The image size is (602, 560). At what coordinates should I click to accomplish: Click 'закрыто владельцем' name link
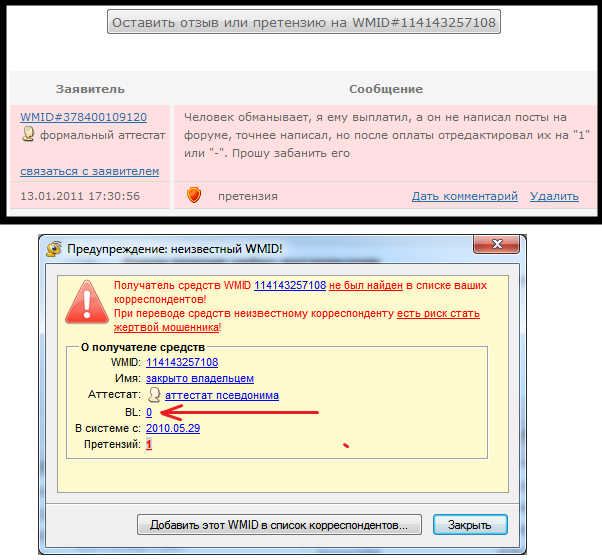(200, 378)
